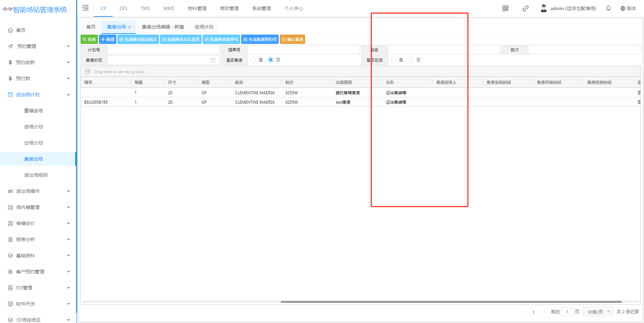Open notifications bell icon
Image resolution: width=644 pixels, height=323 pixels.
tap(608, 8)
